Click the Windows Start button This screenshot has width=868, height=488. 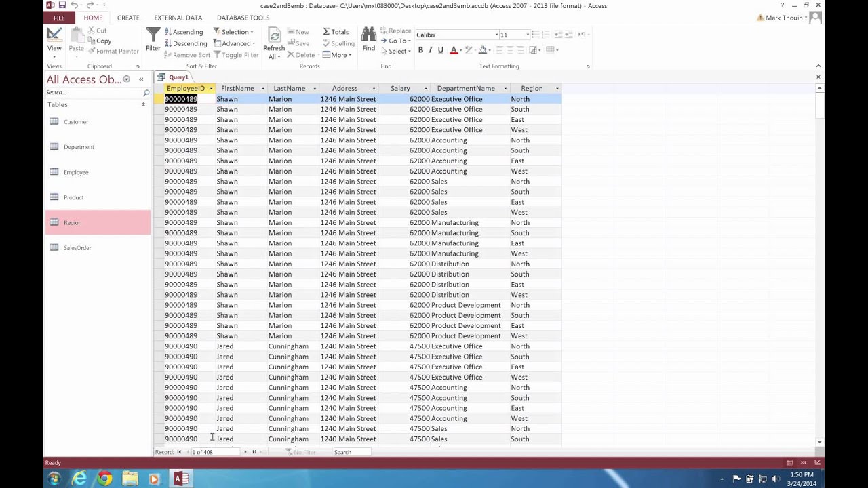54,479
